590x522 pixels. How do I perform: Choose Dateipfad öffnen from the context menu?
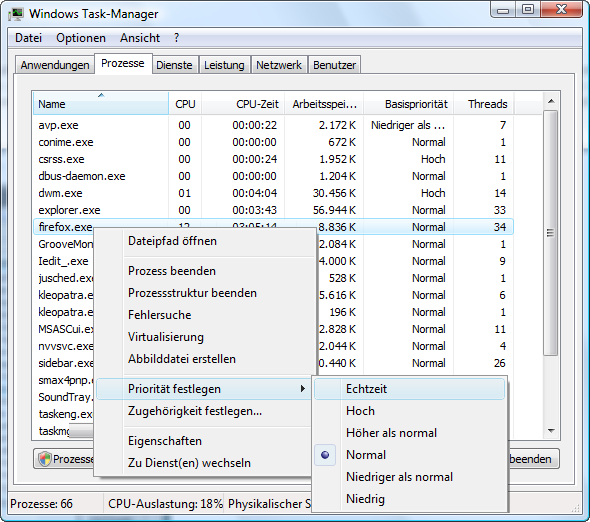[x=204, y=241]
